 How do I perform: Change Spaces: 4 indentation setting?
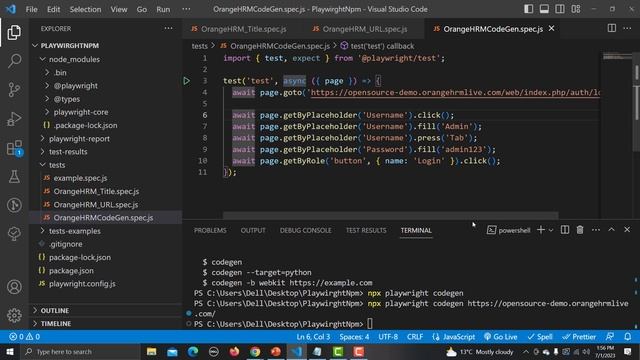pyautogui.click(x=354, y=337)
